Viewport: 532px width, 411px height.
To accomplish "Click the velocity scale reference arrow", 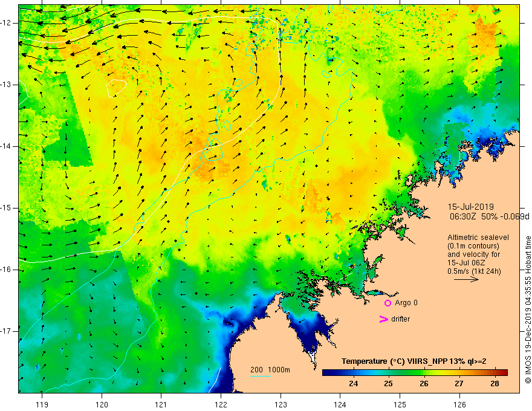I will [x=466, y=279].
